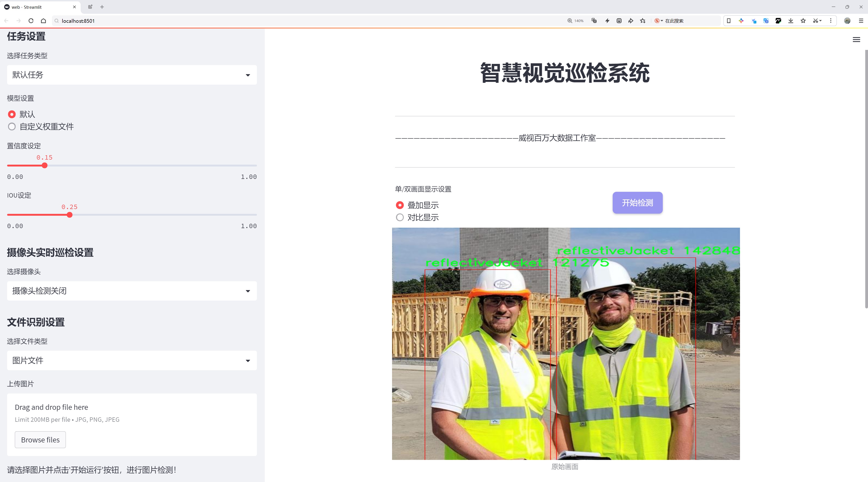Click the IOU slider handle at 0.25
Image resolution: width=868 pixels, height=482 pixels.
click(69, 215)
